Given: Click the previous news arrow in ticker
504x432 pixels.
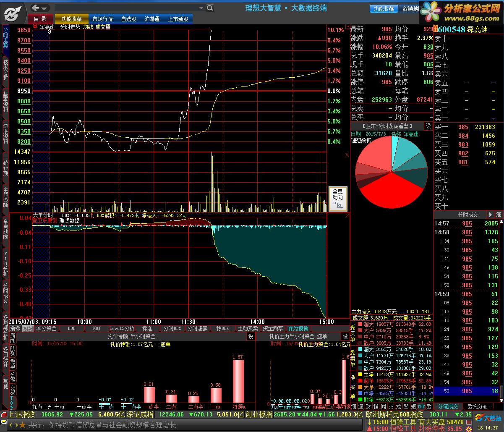Looking at the screenshot, I should [11, 425].
